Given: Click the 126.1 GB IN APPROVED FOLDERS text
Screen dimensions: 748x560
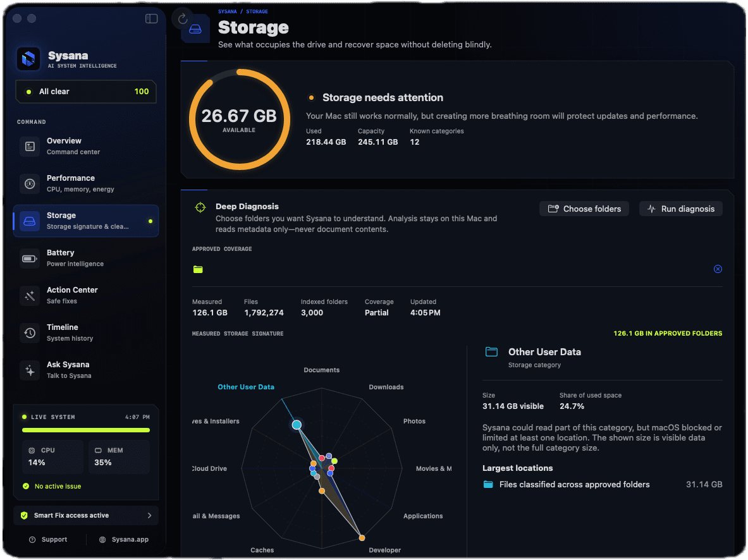Looking at the screenshot, I should coord(668,334).
